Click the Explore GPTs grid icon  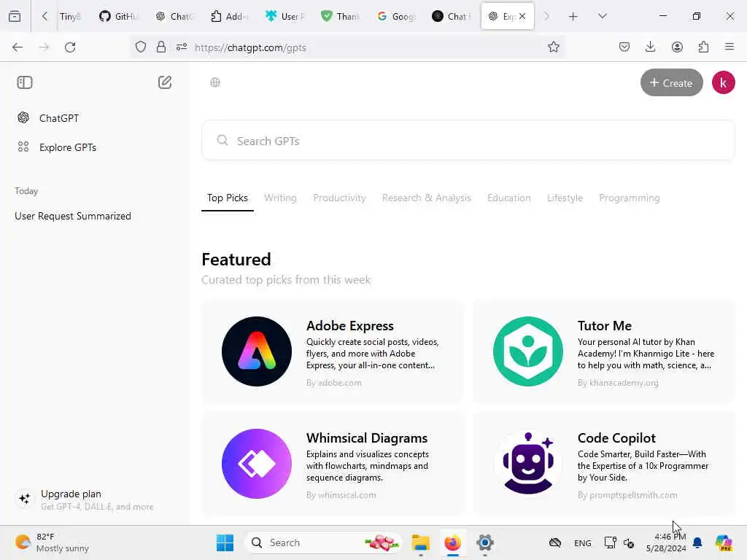click(x=23, y=147)
